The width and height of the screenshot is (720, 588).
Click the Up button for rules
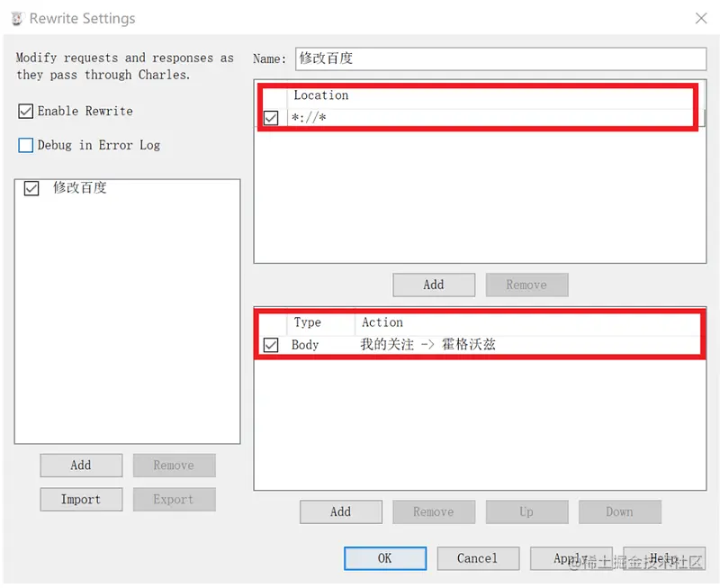[x=527, y=511]
